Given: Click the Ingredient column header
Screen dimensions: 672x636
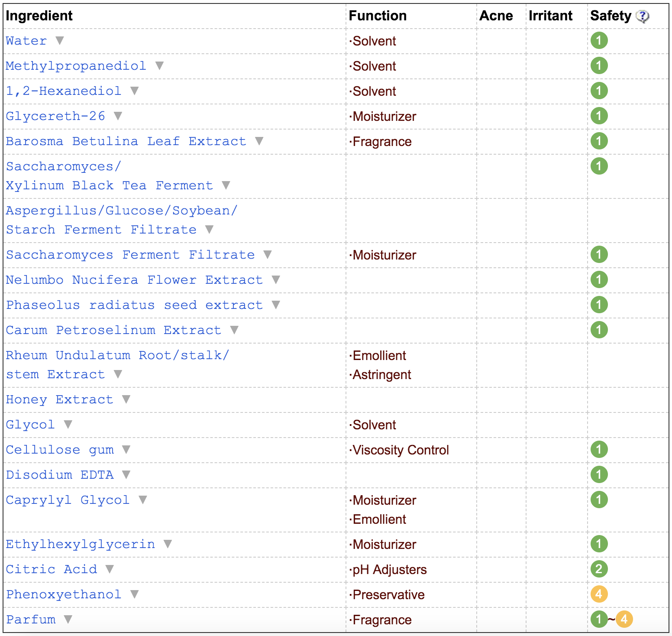Looking at the screenshot, I should point(39,16).
